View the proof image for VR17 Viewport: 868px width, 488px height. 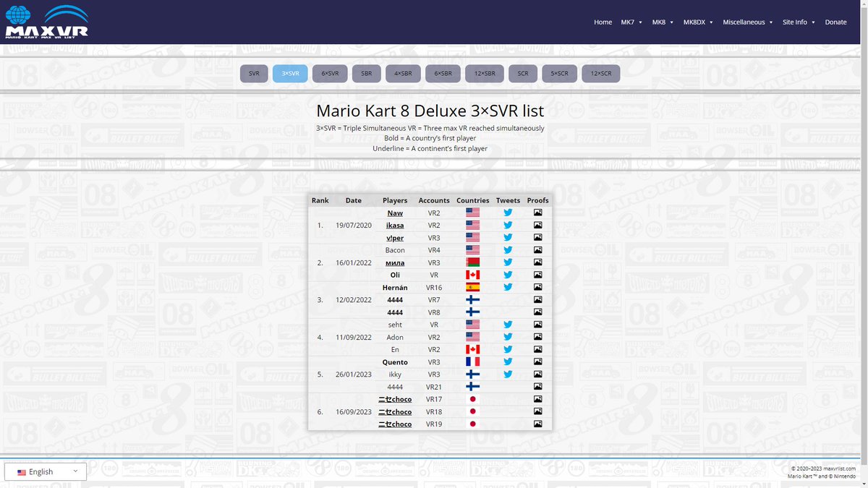[x=537, y=399]
